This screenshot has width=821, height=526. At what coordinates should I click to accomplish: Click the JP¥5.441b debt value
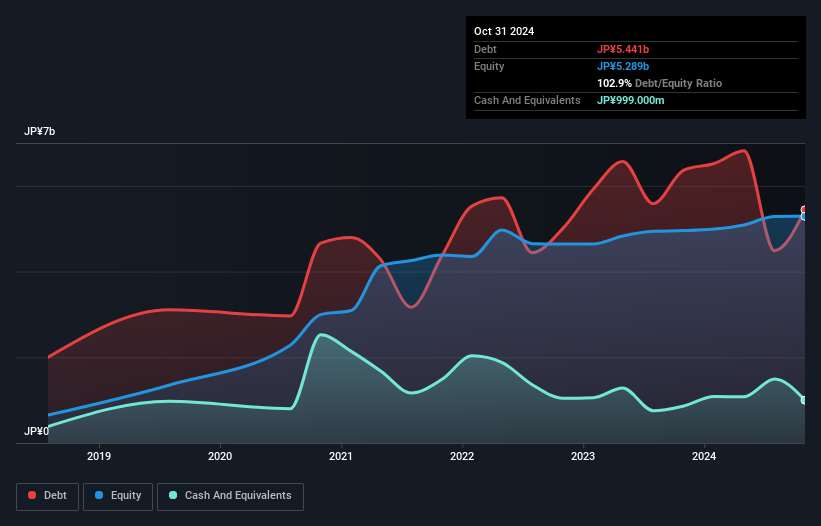(x=623, y=49)
